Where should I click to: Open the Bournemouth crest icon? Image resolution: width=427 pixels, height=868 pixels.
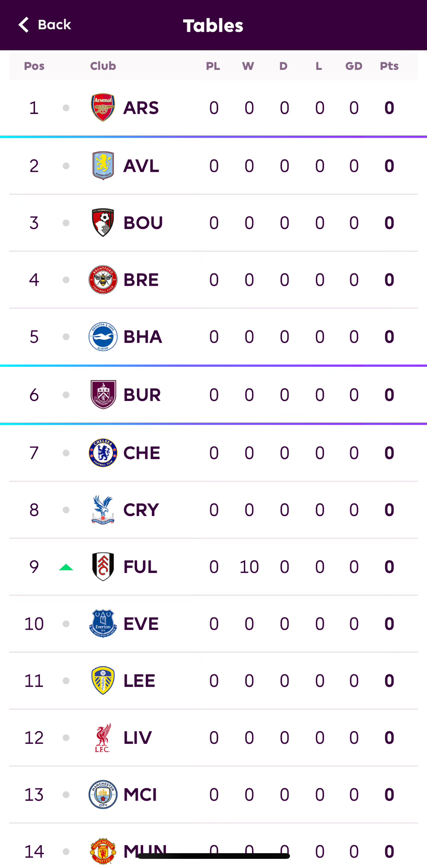tap(103, 223)
